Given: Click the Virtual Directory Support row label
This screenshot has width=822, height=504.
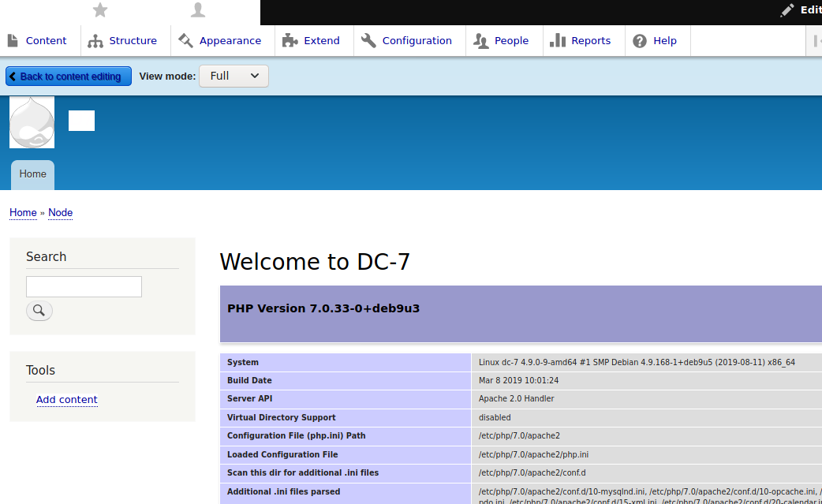Looking at the screenshot, I should (281, 417).
